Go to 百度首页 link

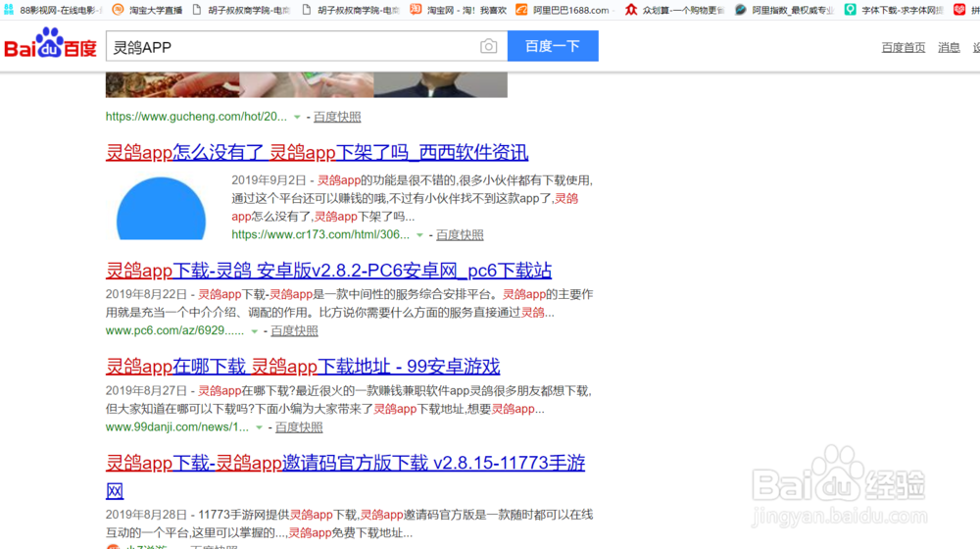click(x=904, y=47)
